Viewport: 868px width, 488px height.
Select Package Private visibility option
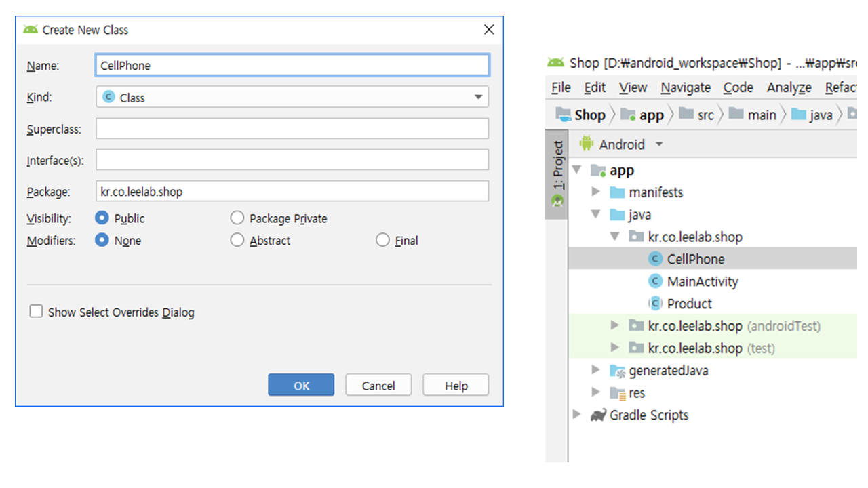pos(237,218)
